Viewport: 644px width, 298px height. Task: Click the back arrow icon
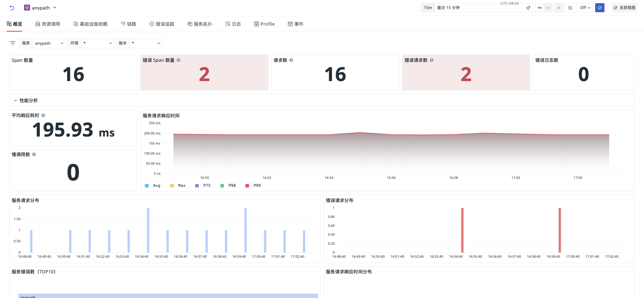point(12,8)
